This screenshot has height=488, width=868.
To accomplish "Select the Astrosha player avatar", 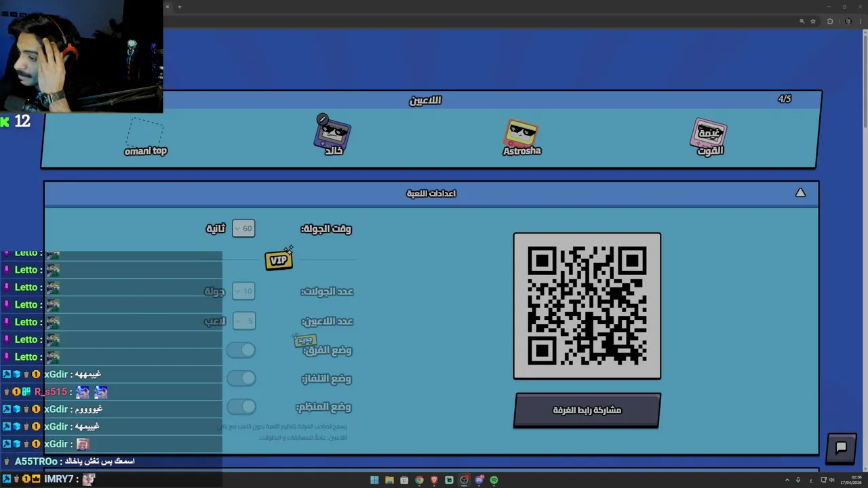I will tap(521, 133).
